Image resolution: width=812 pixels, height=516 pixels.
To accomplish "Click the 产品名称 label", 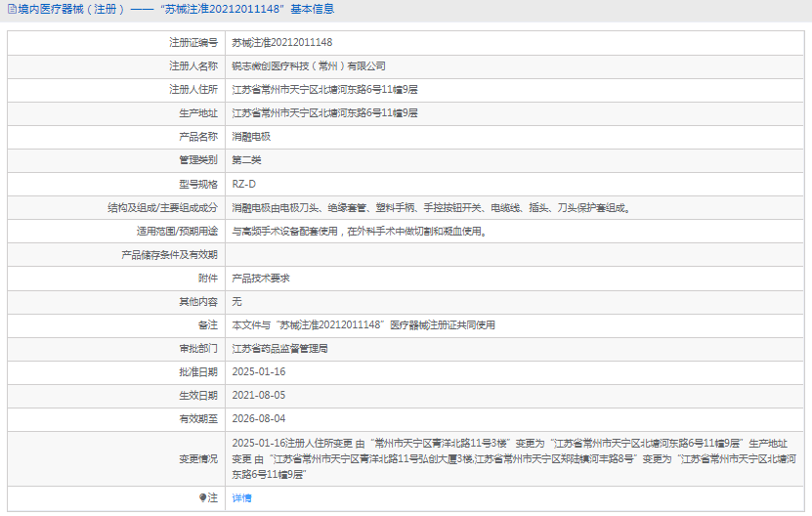I will click(198, 137).
